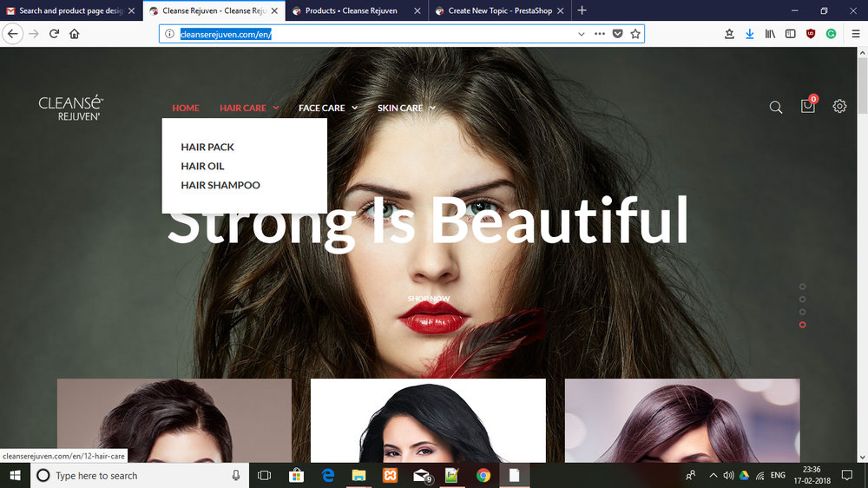Open the shopping cart icon
The image size is (868, 488).
click(x=807, y=107)
